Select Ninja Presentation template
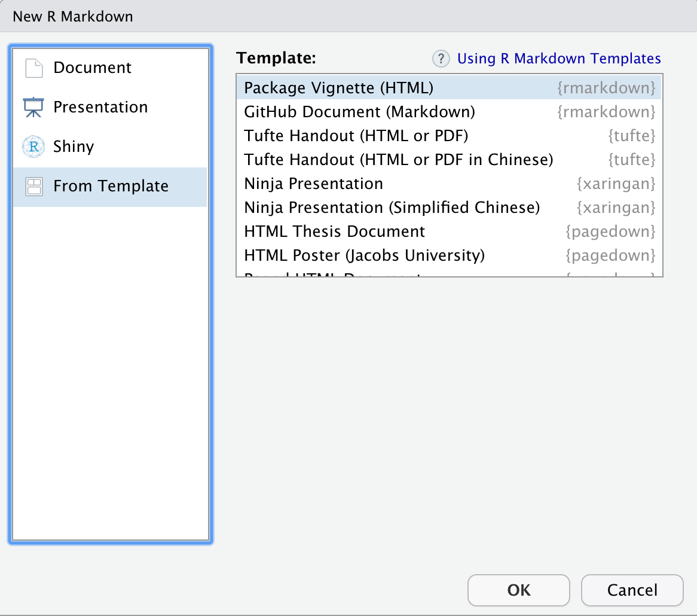This screenshot has height=616, width=697. pos(450,184)
